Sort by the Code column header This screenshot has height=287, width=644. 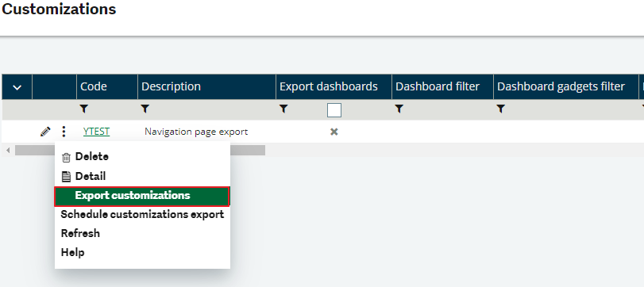[107, 86]
